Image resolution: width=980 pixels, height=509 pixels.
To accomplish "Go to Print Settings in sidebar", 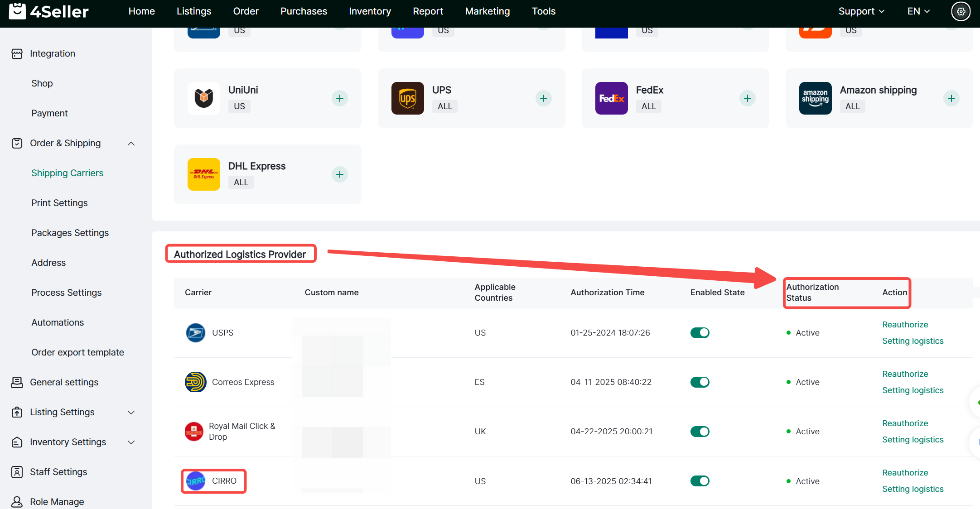I will [x=59, y=203].
